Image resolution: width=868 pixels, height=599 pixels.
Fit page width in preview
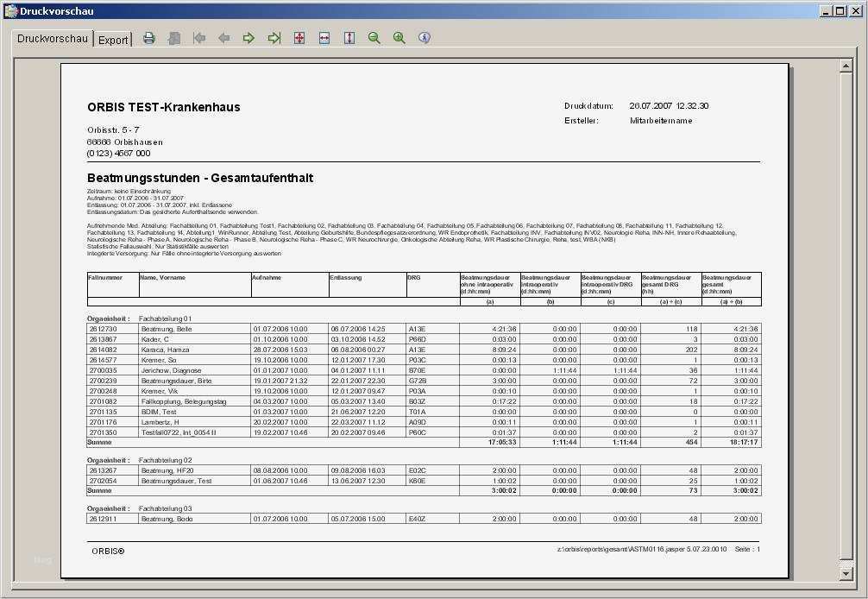pos(324,38)
